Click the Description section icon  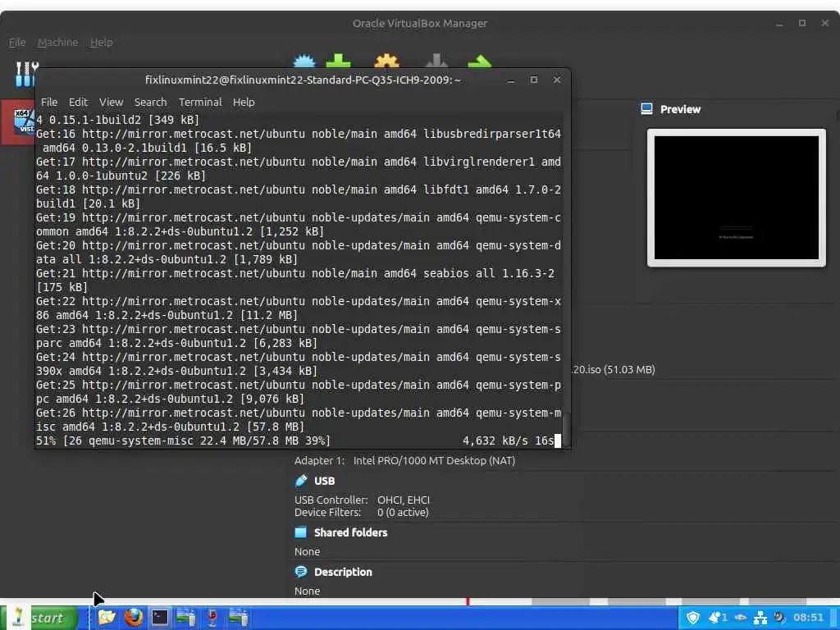(x=301, y=572)
